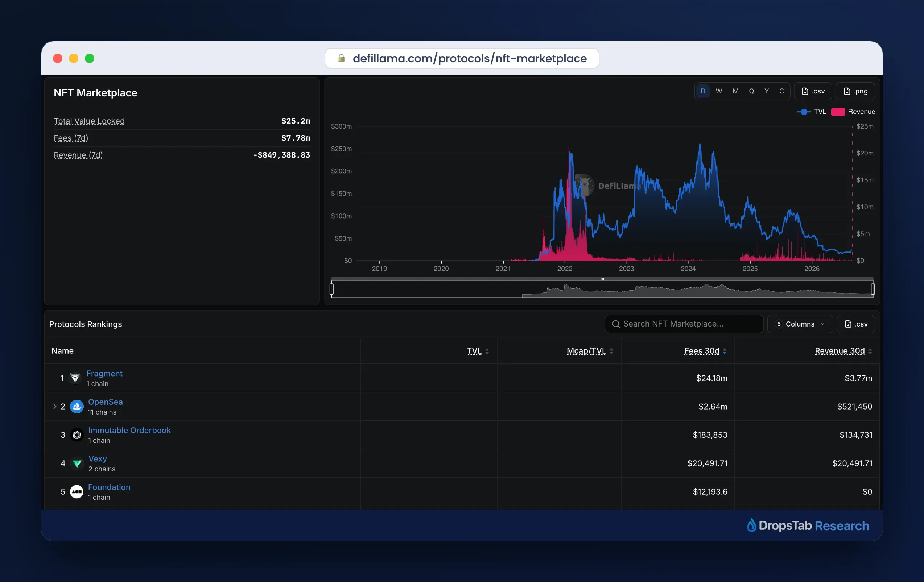Export chart as .png
The width and height of the screenshot is (924, 582).
click(x=855, y=91)
